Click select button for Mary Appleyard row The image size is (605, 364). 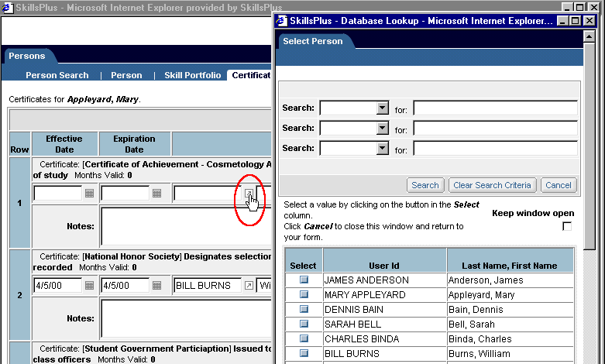pos(304,294)
